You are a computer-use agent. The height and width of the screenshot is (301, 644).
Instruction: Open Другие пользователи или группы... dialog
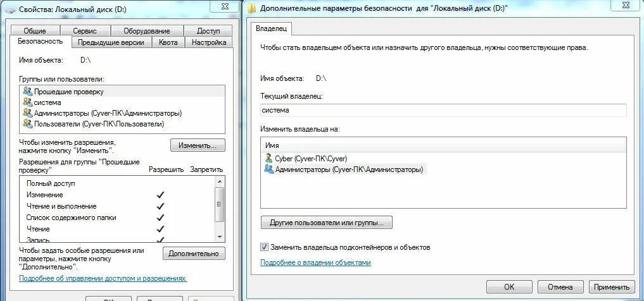pyautogui.click(x=327, y=223)
